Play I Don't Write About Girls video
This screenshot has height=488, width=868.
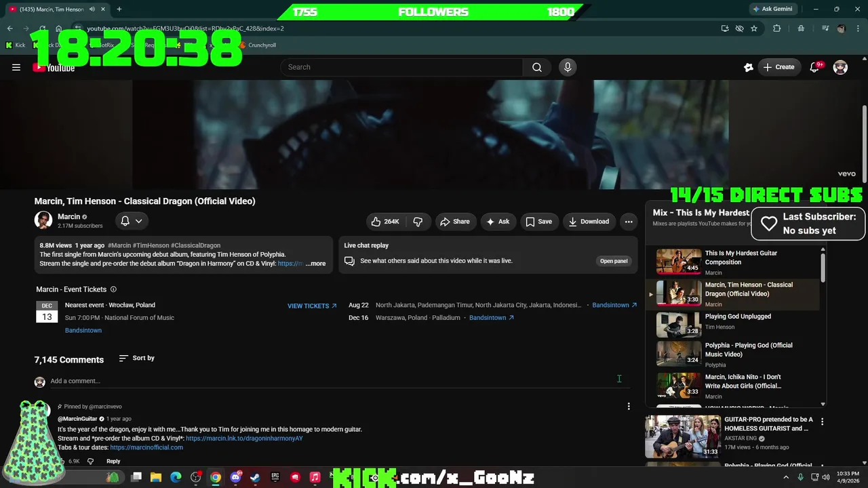tap(736, 386)
